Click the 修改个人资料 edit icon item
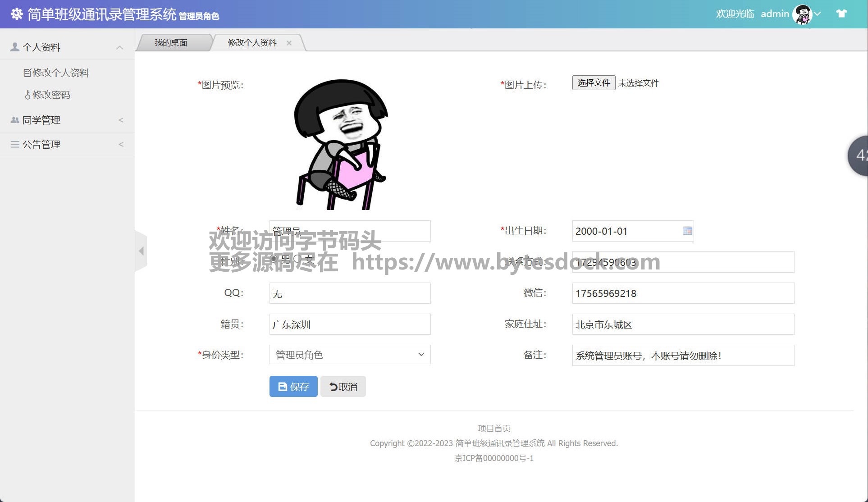 pos(56,73)
